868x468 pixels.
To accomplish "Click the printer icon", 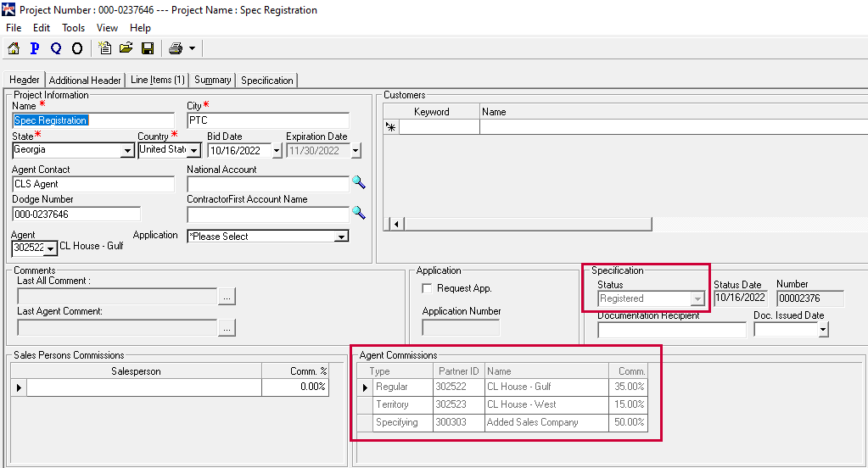I will (176, 48).
